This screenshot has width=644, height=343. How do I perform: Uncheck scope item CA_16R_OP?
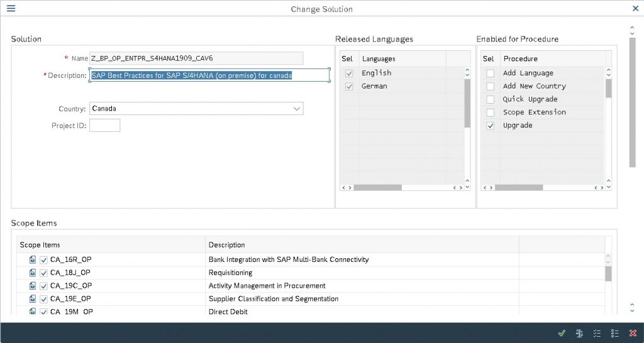[43, 259]
